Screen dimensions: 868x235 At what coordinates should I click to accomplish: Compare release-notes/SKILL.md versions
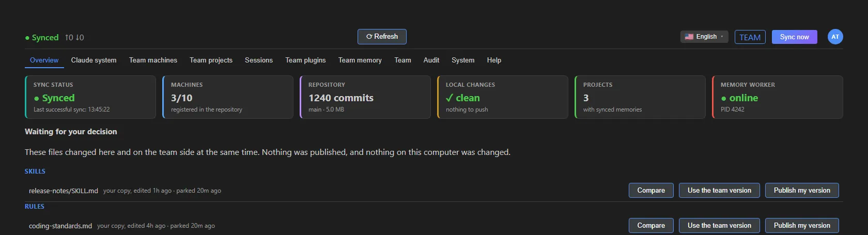click(651, 191)
